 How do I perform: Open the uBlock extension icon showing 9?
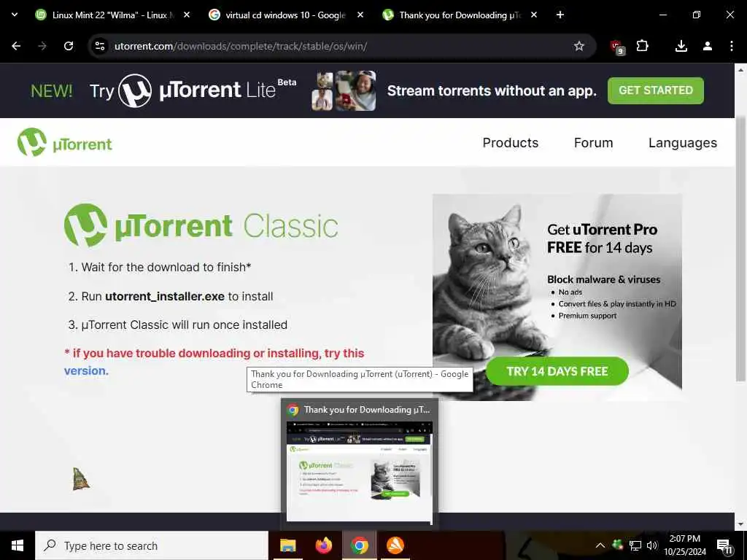[617, 47]
